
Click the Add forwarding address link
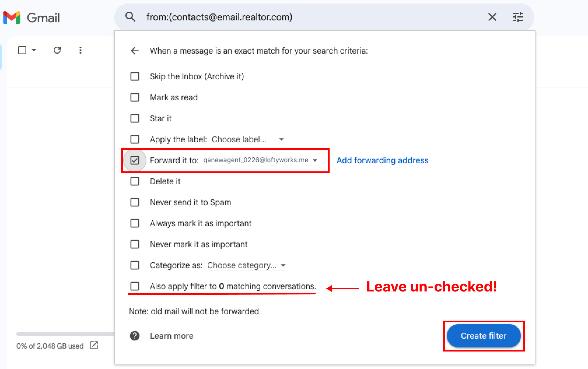382,160
